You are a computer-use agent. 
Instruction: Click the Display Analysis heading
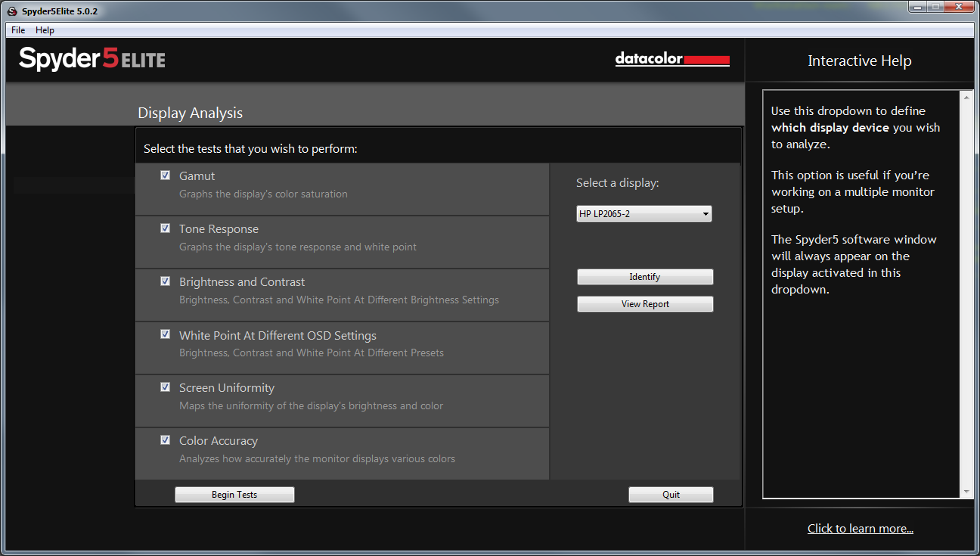pyautogui.click(x=190, y=113)
